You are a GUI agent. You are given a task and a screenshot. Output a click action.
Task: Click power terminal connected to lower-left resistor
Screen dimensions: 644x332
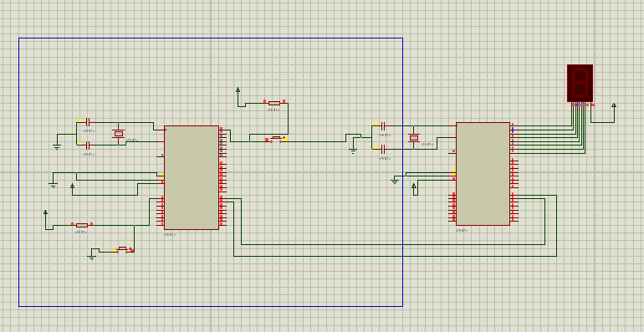click(x=46, y=213)
